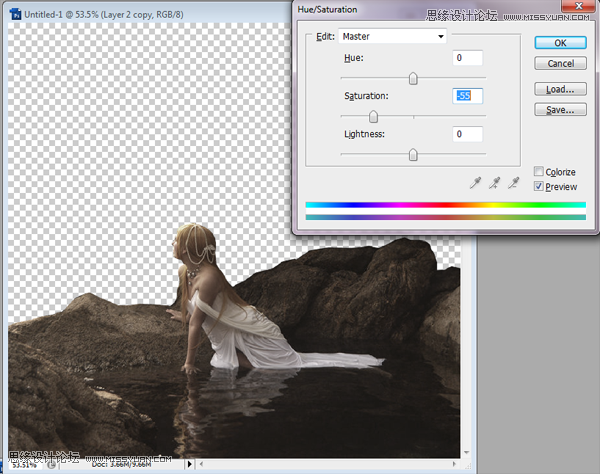Select the Add to Sample eyedropper
600x474 pixels.
pos(494,183)
